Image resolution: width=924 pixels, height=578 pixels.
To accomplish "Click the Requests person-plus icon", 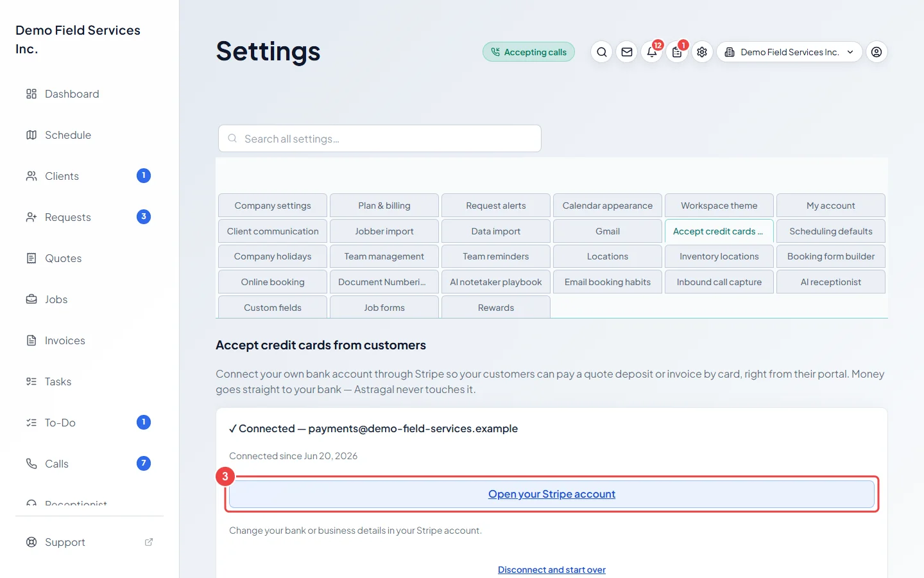I will (x=31, y=217).
